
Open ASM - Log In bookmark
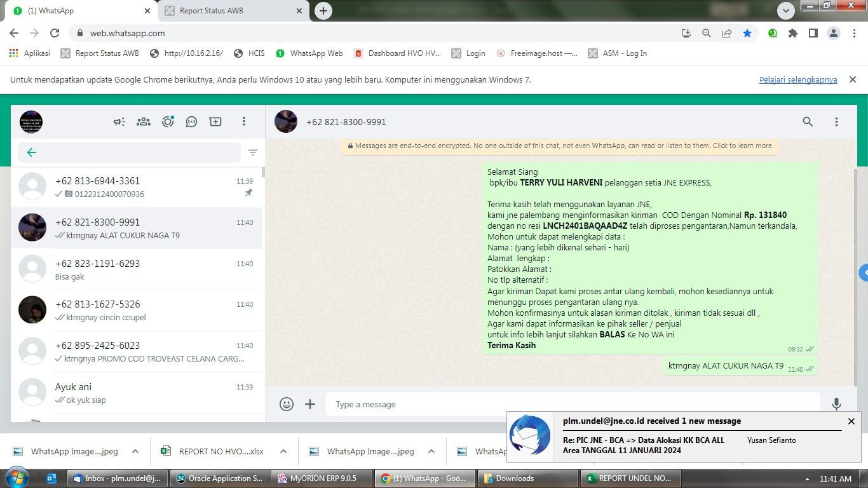tap(618, 53)
